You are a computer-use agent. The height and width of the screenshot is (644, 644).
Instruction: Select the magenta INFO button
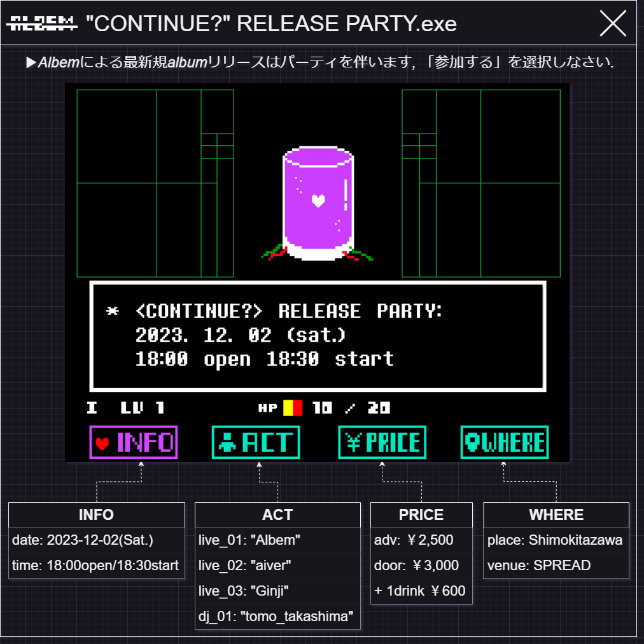point(134,442)
